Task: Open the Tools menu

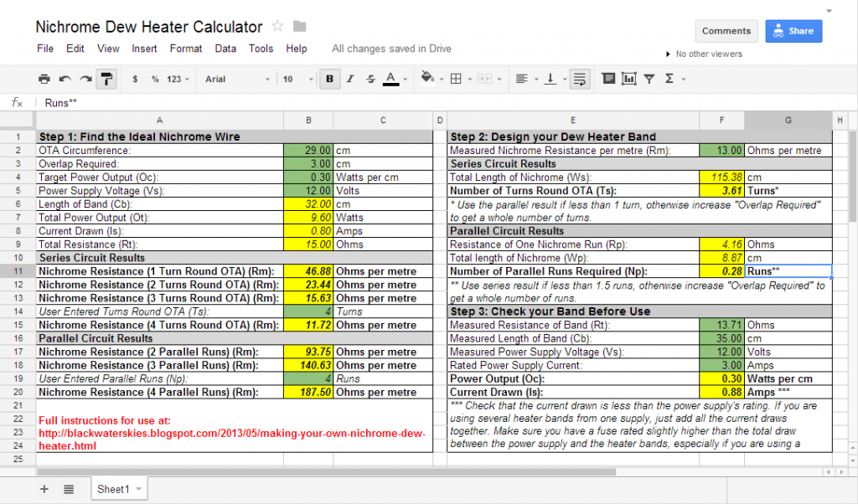Action: point(261,49)
